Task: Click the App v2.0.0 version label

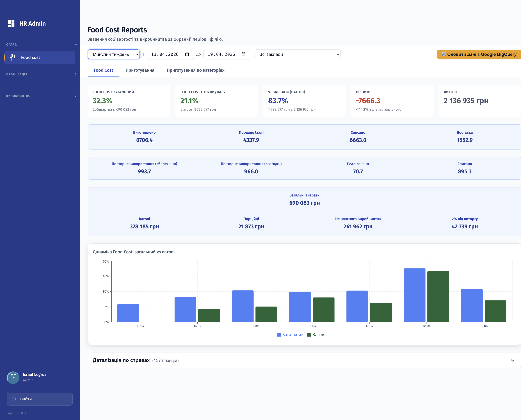Action: point(17,413)
